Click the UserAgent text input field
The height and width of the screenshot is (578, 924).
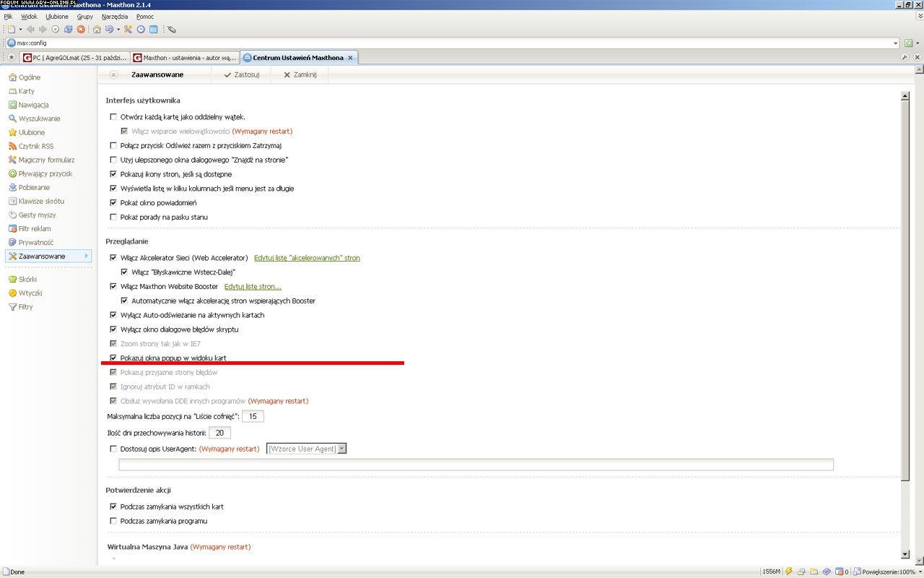pos(476,465)
